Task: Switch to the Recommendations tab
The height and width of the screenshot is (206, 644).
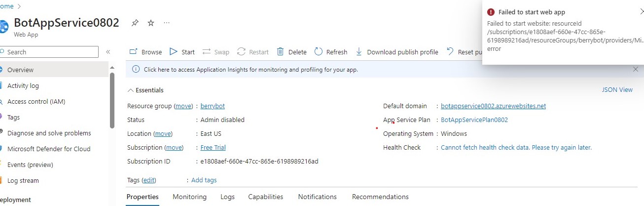Action: click(x=380, y=197)
